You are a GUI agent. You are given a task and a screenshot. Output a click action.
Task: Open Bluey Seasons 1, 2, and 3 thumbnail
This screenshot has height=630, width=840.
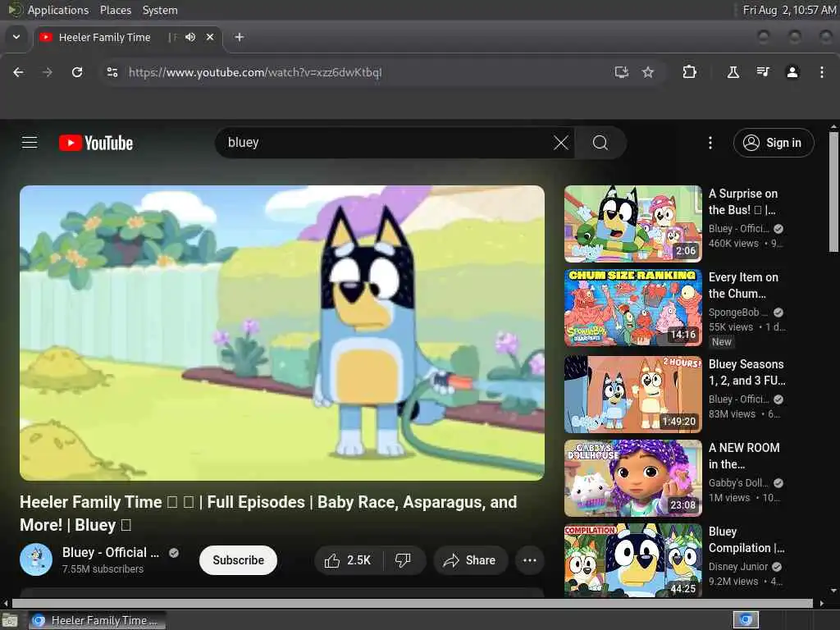[633, 395]
